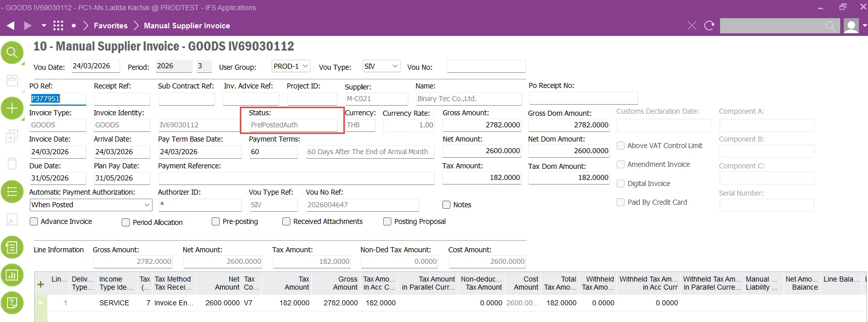Screen dimensions: 868x322
Task: Click the dot icon beside the grid menu
Action: 74,25
